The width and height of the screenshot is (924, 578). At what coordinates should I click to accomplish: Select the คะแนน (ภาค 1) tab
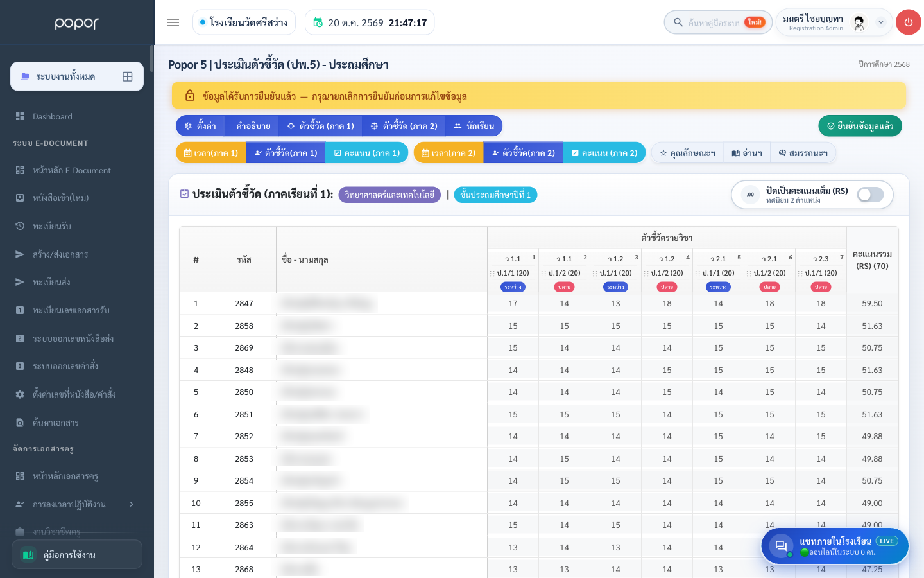(x=366, y=153)
